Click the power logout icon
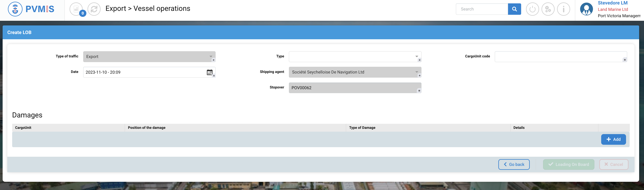Screen dimensions: 644x190 (x=532, y=9)
